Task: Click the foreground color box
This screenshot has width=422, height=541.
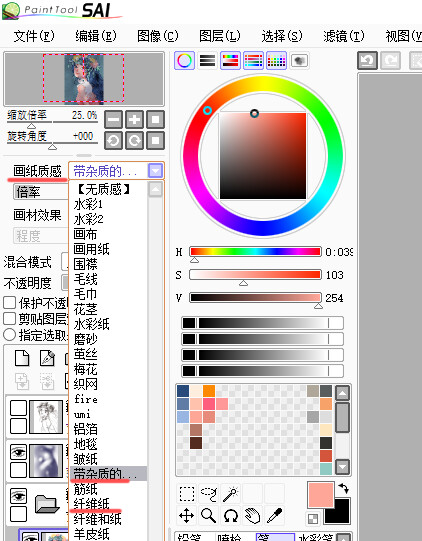Action: tap(321, 494)
